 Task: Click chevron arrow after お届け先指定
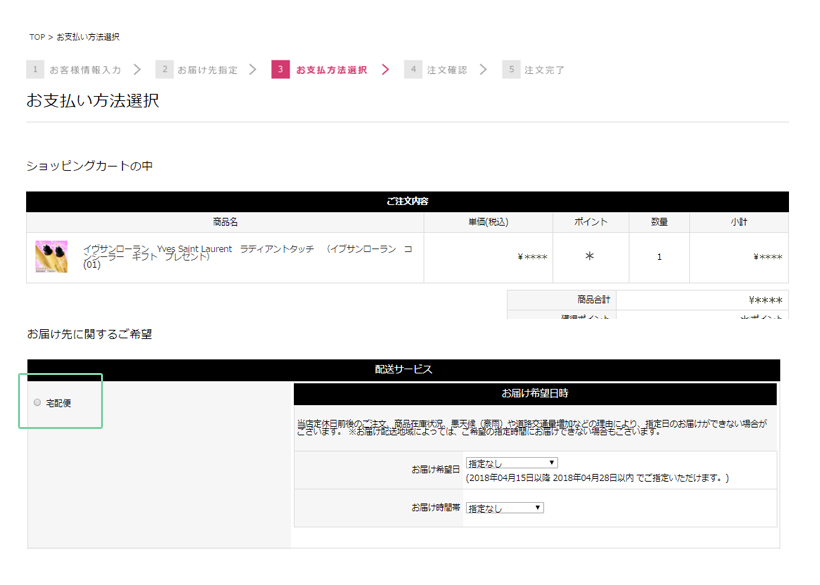pos(253,70)
